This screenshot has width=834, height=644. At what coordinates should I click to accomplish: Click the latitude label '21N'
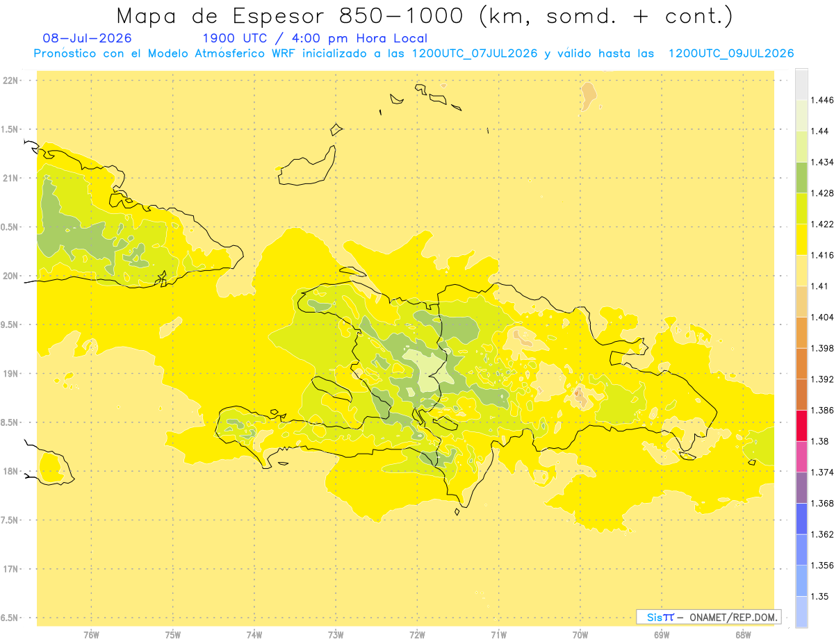click(10, 178)
